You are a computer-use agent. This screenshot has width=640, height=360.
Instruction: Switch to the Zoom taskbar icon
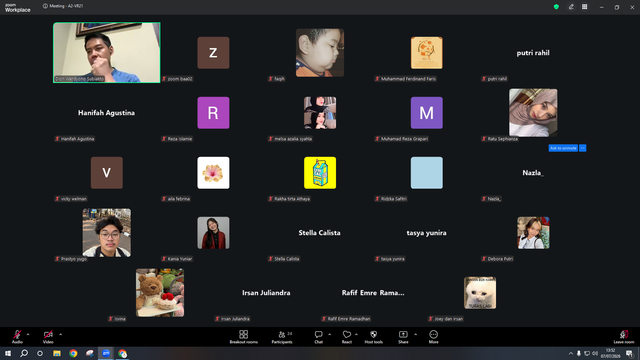point(106,353)
